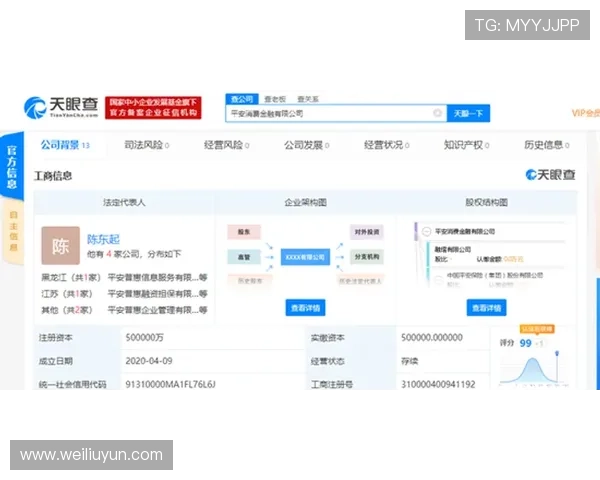Viewport: 600px width, 480px height.
Task: Click the central XXXX有限公司 node
Action: pyautogui.click(x=305, y=257)
